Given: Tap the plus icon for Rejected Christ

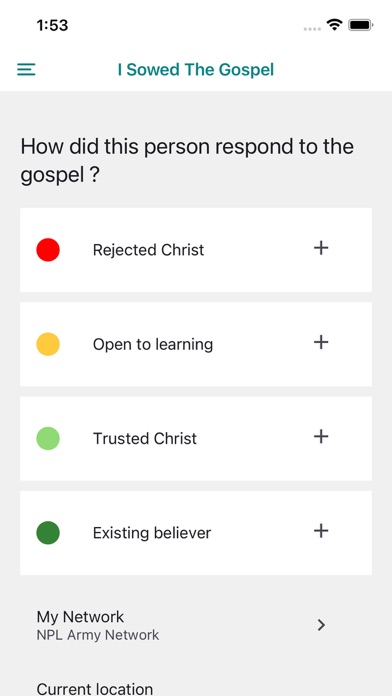Looking at the screenshot, I should click(x=321, y=248).
